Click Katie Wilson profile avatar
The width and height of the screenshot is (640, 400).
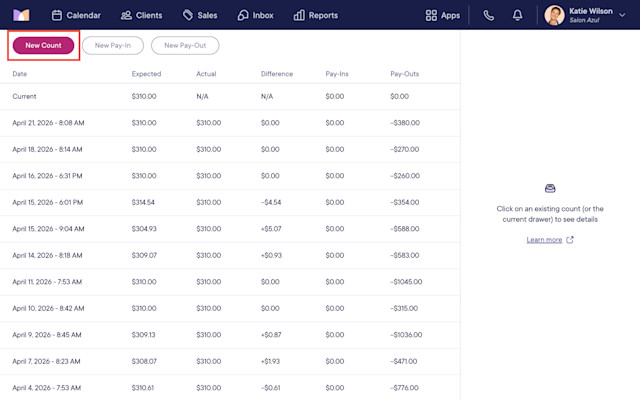point(554,16)
